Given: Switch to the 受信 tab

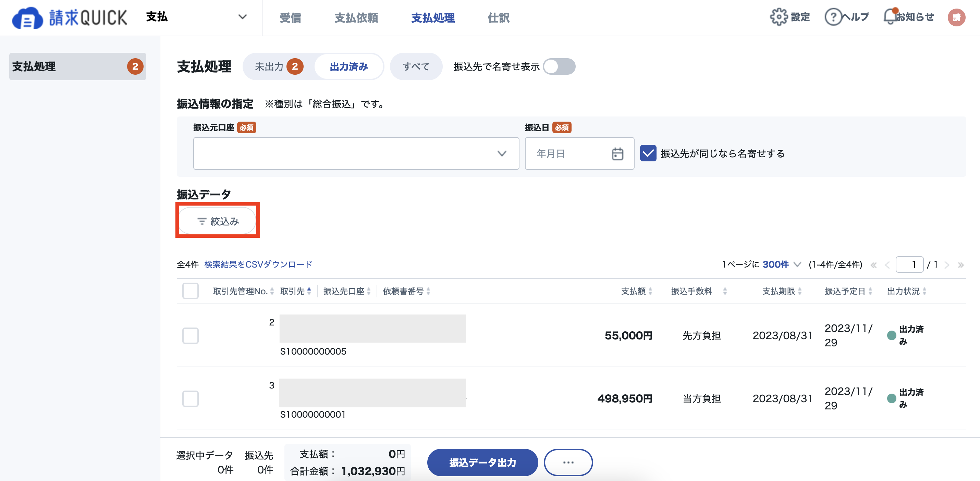Looking at the screenshot, I should coord(290,18).
